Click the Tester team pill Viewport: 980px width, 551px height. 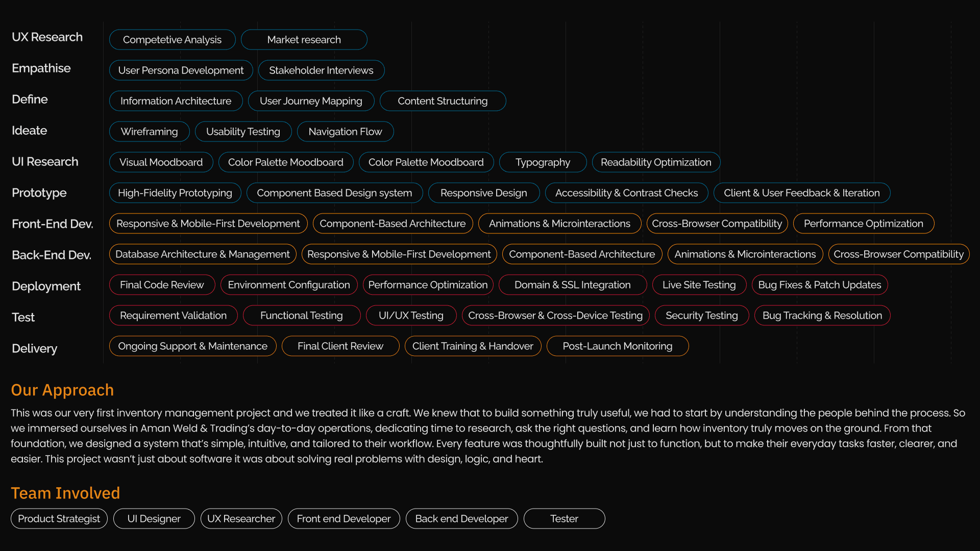(564, 519)
